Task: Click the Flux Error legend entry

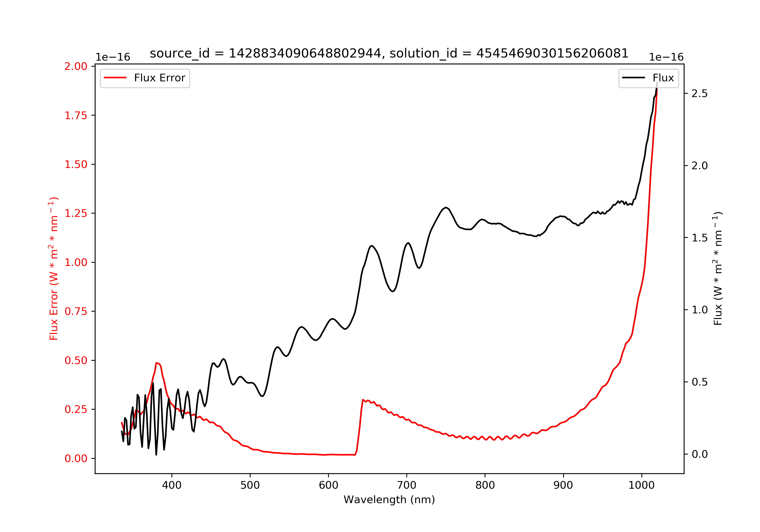Action: pos(145,78)
